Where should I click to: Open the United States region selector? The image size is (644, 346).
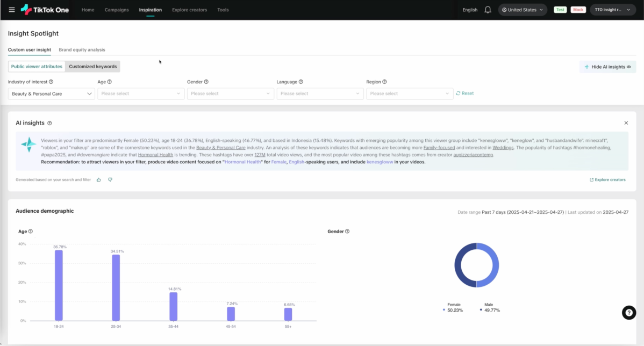coord(522,10)
